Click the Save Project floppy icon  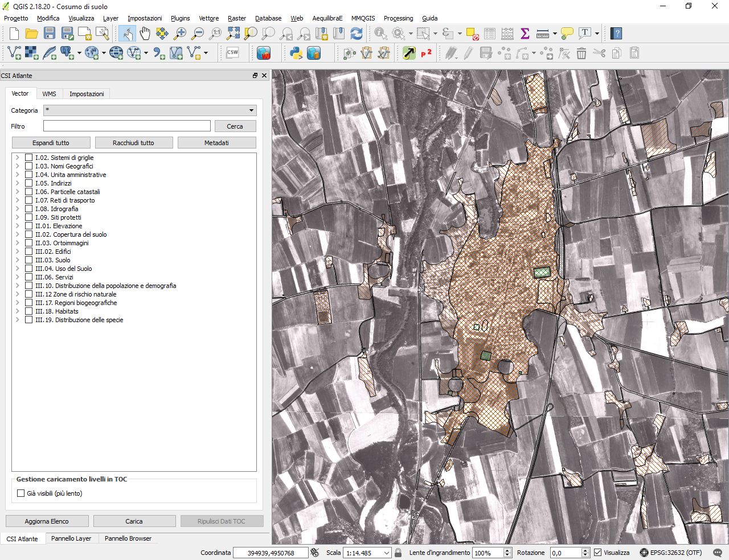pos(50,34)
